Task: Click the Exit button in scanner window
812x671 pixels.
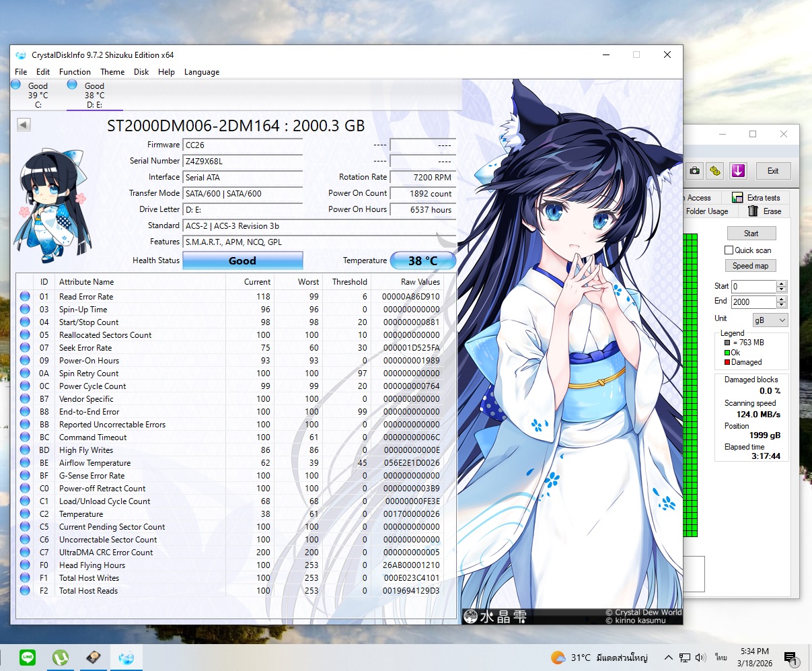Action: click(x=773, y=171)
